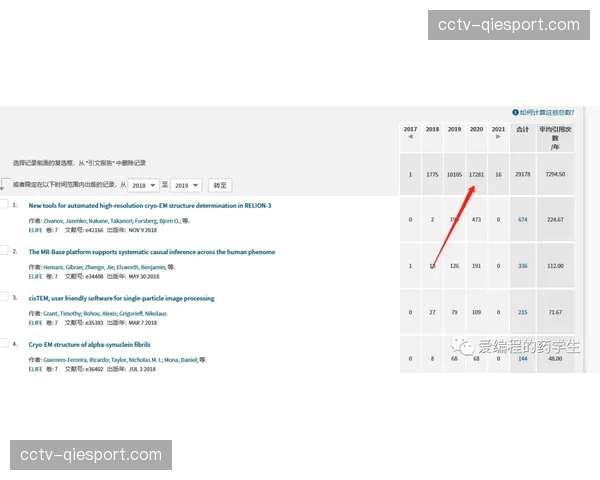This screenshot has width=600, height=480.
Task: Tick the checkbox for the alpha-synuclein fibrils article
Action: click(x=4, y=343)
